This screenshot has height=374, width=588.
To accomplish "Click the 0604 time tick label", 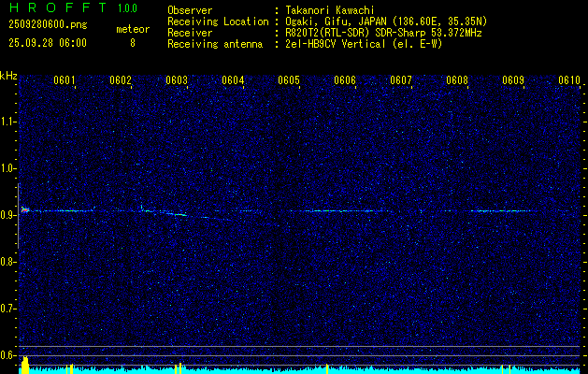I will point(233,80).
